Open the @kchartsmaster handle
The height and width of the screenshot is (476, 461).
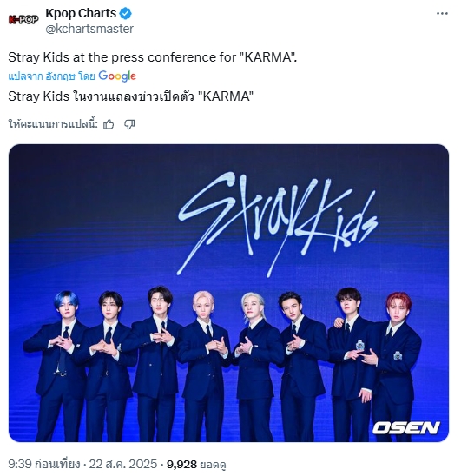click(89, 29)
